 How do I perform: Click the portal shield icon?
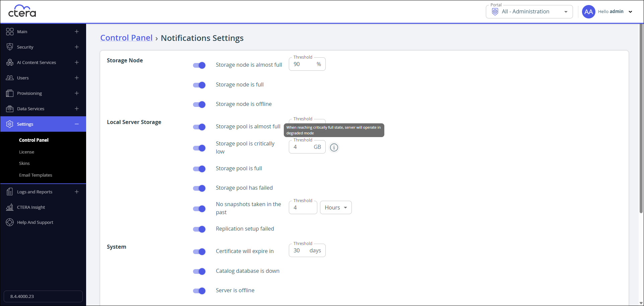point(495,12)
